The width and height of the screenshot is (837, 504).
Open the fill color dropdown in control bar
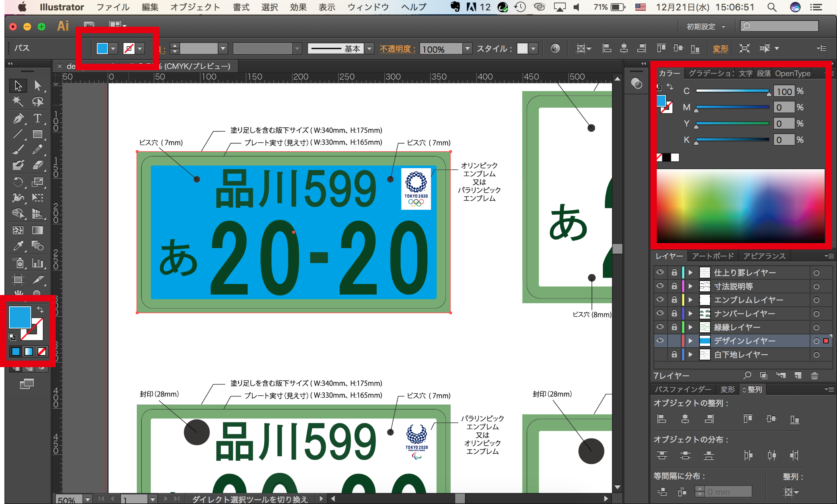tap(113, 49)
